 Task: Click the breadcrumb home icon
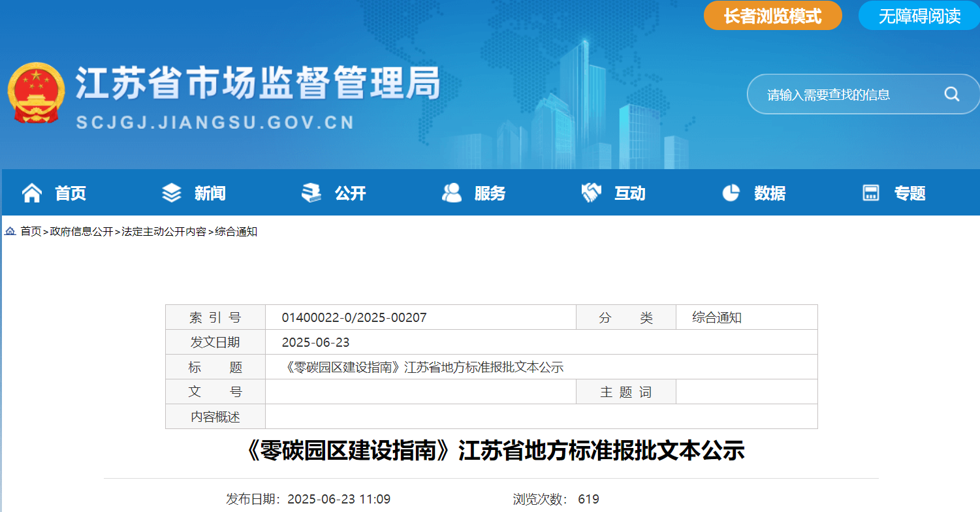coord(10,232)
